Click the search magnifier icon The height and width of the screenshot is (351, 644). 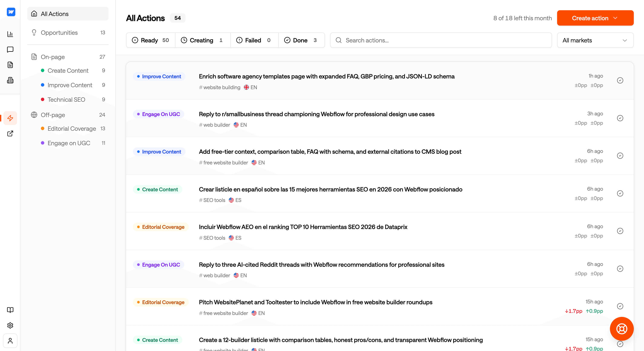[338, 40]
